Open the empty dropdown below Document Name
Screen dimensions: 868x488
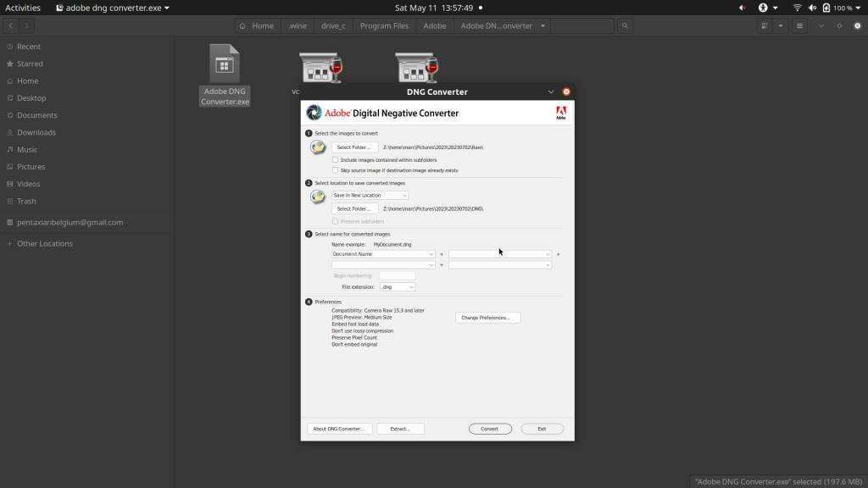383,265
